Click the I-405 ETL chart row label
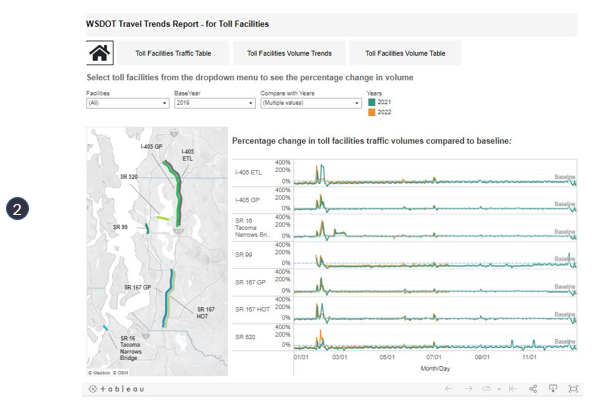Viewport: 599px width, 406px height. pyautogui.click(x=248, y=173)
